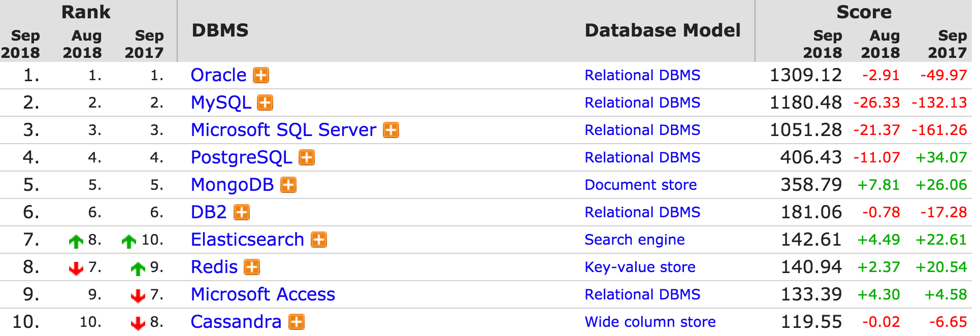Screen dimensions: 980x336
Task: Click the green up arrow in Elasticsearch's Aug 2018 rank
Action: coord(76,241)
